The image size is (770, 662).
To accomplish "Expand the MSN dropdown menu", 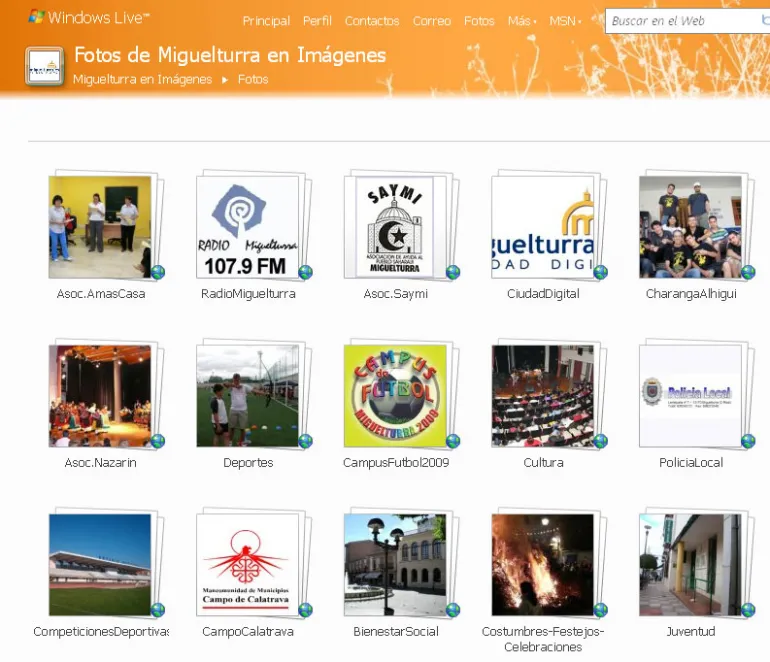I will (565, 21).
